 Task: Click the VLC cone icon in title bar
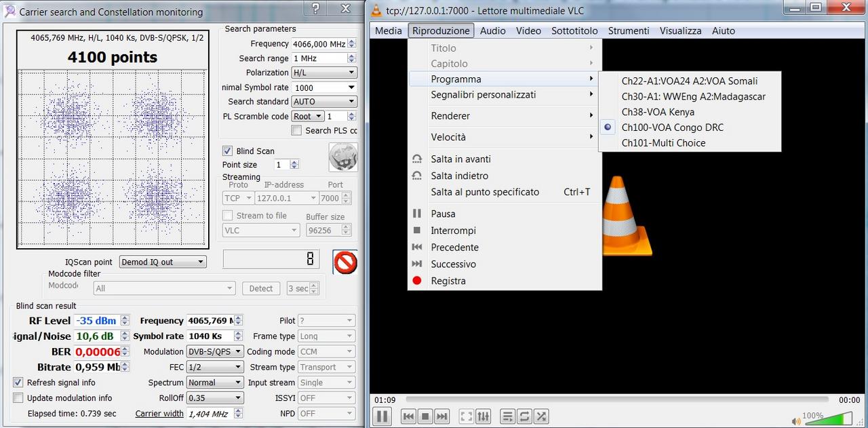pyautogui.click(x=376, y=10)
